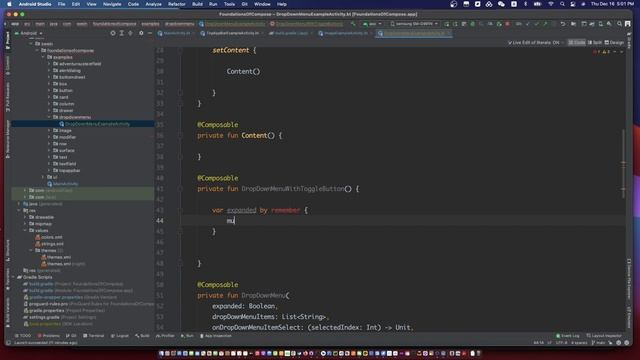Open Build tool window at bottom
The image size is (640, 360).
coord(142,336)
